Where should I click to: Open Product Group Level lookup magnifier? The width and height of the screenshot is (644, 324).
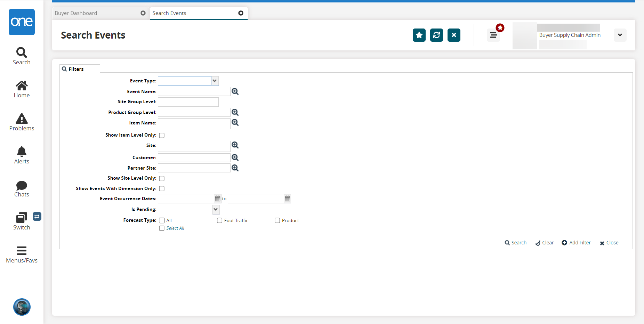click(235, 112)
